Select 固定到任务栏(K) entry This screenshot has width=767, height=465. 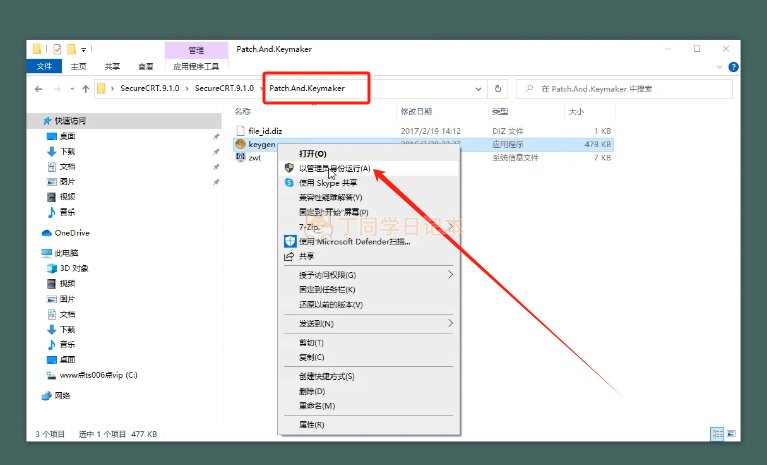369,289
